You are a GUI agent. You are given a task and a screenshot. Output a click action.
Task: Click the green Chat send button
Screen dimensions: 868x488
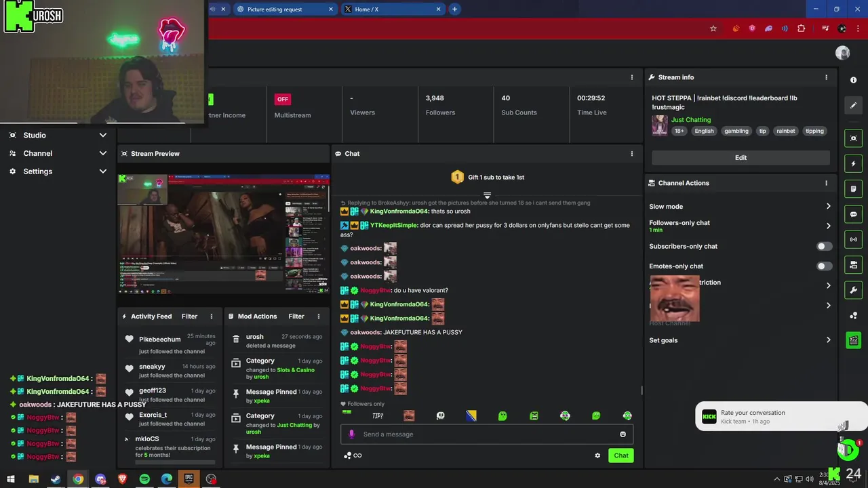(621, 455)
